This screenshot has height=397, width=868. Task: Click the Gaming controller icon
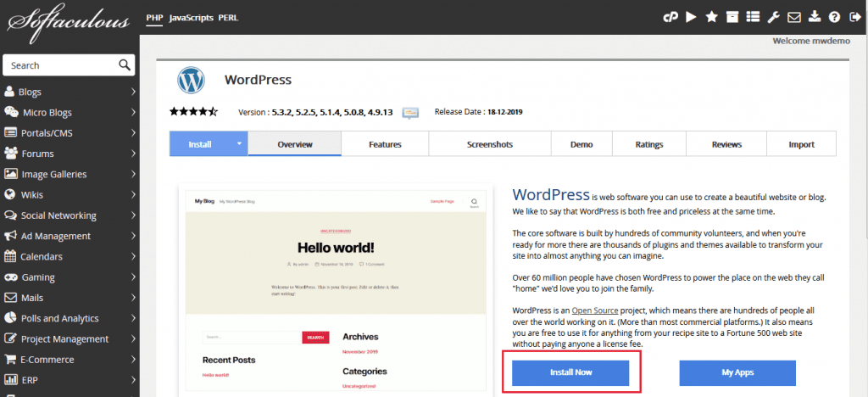pos(10,277)
